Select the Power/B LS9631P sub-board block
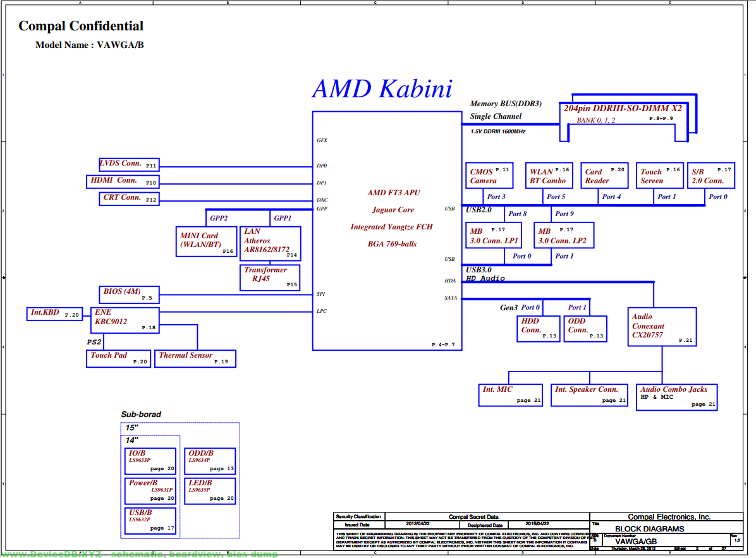The height and width of the screenshot is (558, 756). coord(150,490)
